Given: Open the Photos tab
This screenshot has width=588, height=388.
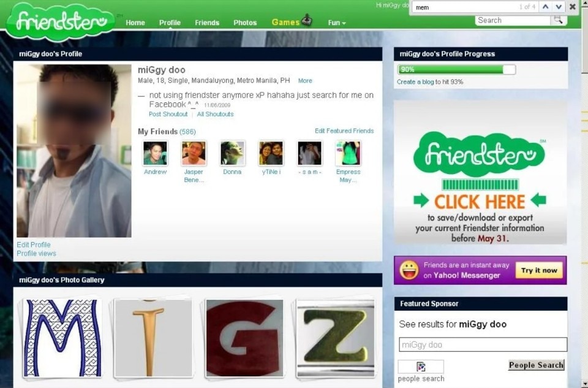Looking at the screenshot, I should (245, 23).
